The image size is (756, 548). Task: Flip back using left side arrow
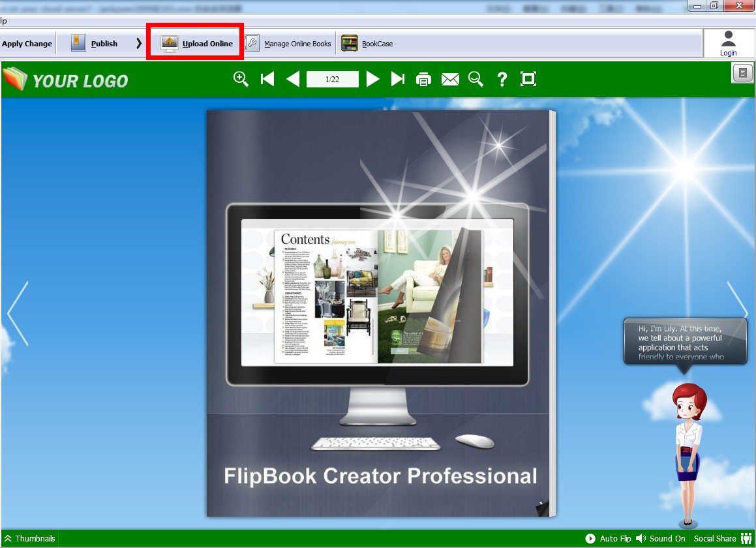18,314
